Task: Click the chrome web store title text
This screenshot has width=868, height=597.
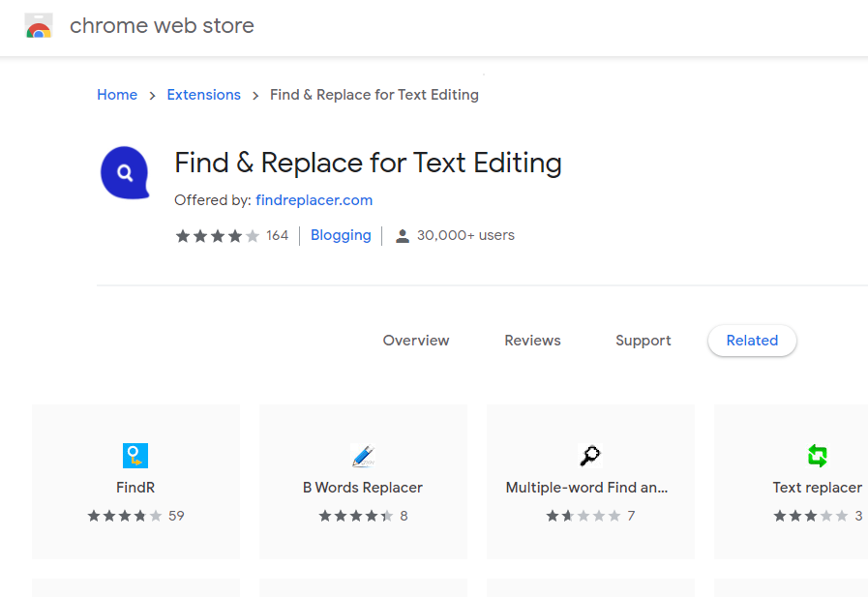Action: [162, 26]
